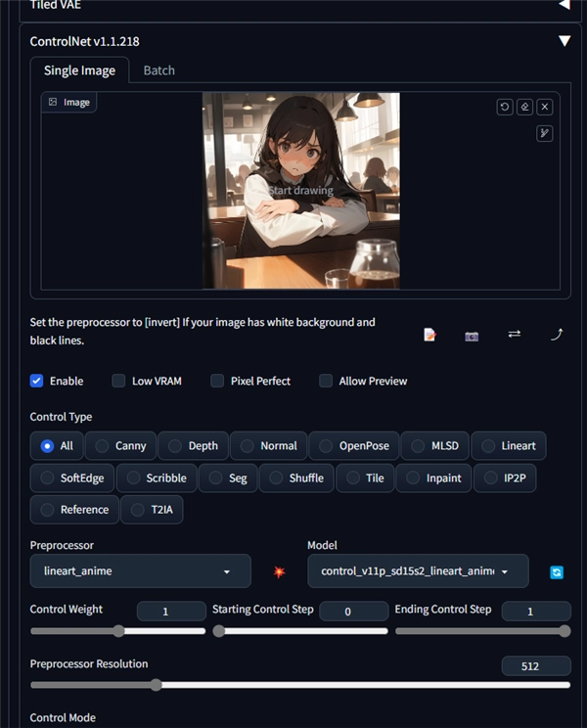587x728 pixels.
Task: Select the Scribble control type
Action: tap(157, 478)
